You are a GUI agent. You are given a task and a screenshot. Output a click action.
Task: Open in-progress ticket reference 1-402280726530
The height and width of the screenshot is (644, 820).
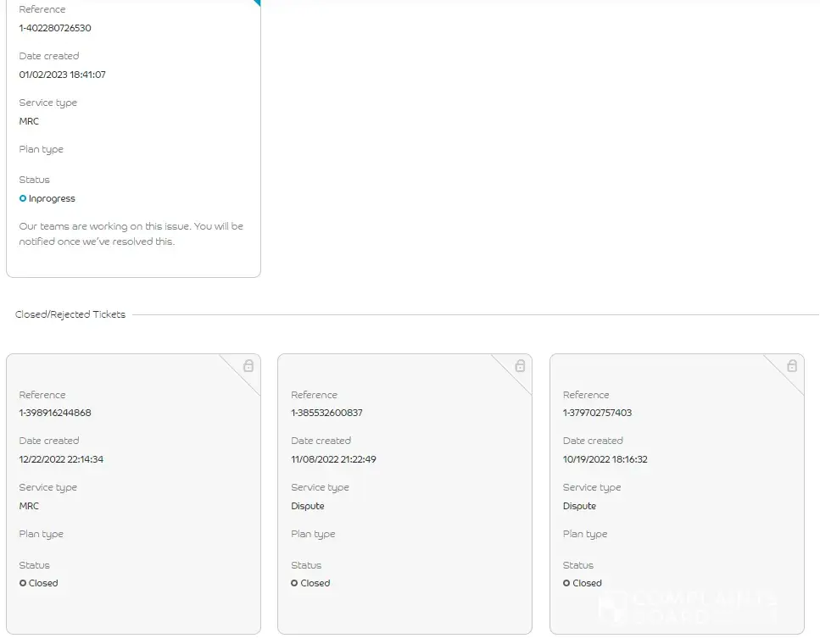(x=55, y=28)
